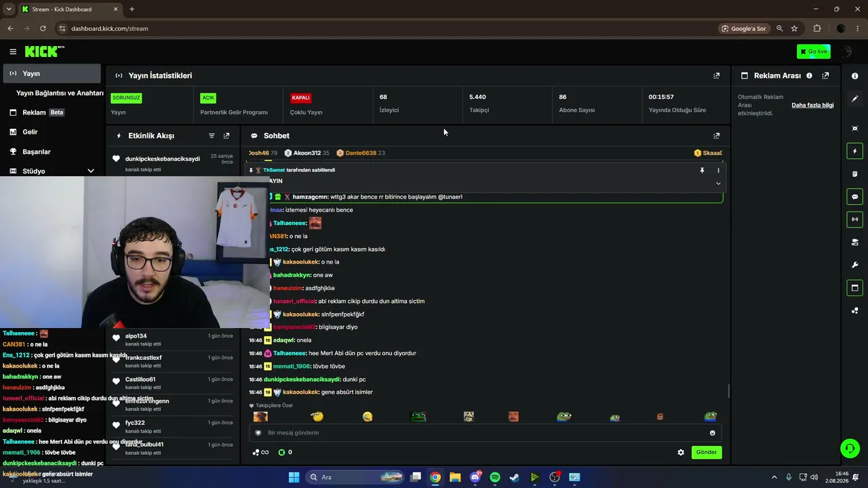Click the Kick logo

tap(44, 52)
